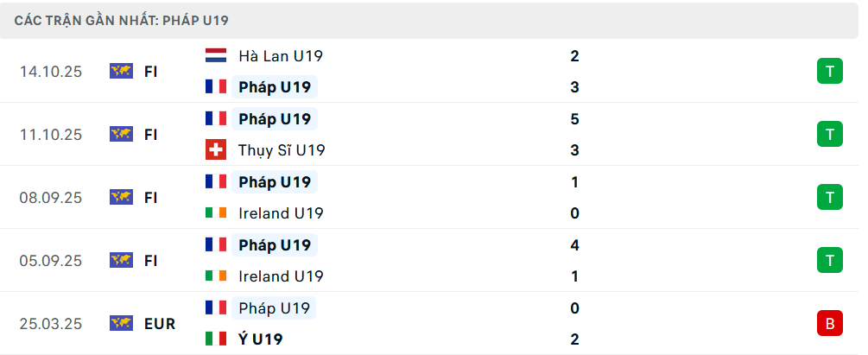Image resolution: width=868 pixels, height=355 pixels.
Task: Click red B result badge
Action: [829, 323]
